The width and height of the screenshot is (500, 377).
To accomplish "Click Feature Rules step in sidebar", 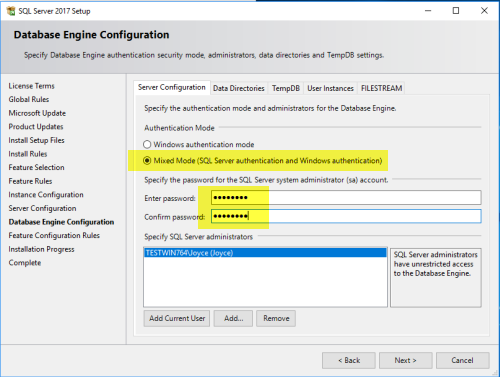I will [30, 181].
